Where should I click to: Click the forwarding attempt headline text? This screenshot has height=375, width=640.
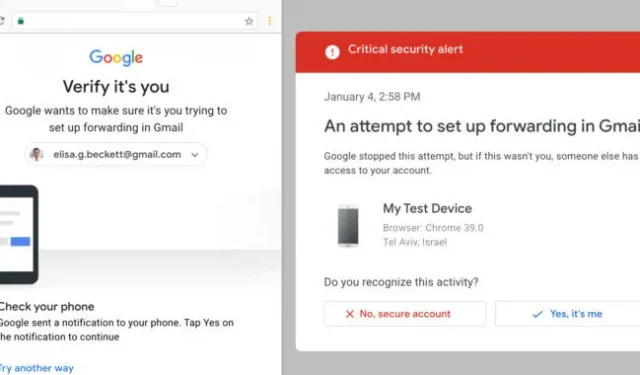(x=482, y=126)
